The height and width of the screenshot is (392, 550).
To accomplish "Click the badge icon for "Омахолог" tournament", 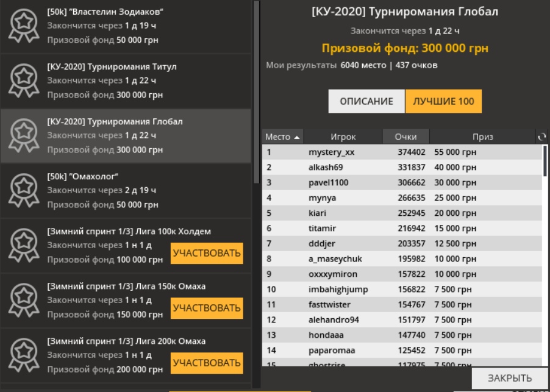I will pyautogui.click(x=24, y=190).
